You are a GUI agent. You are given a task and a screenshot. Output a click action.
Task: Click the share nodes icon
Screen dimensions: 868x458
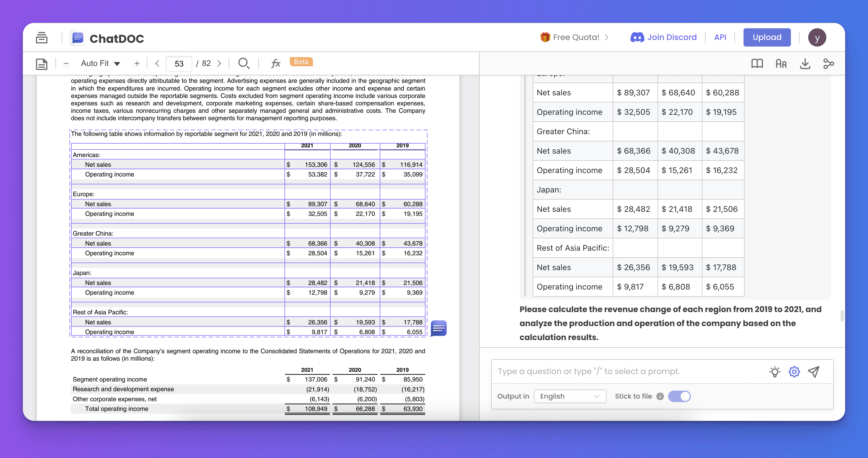click(x=828, y=64)
